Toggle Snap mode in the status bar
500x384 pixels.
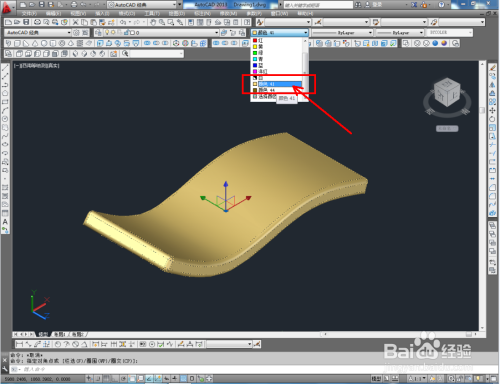98,379
